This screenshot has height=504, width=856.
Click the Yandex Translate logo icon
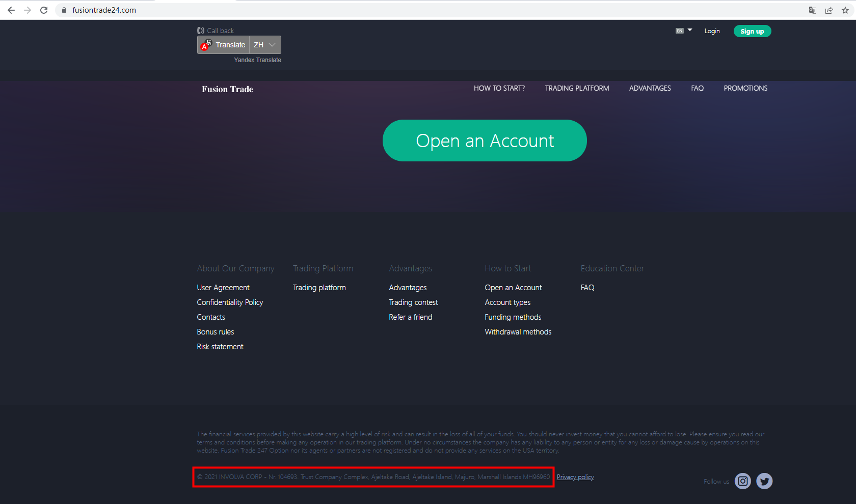(x=206, y=45)
